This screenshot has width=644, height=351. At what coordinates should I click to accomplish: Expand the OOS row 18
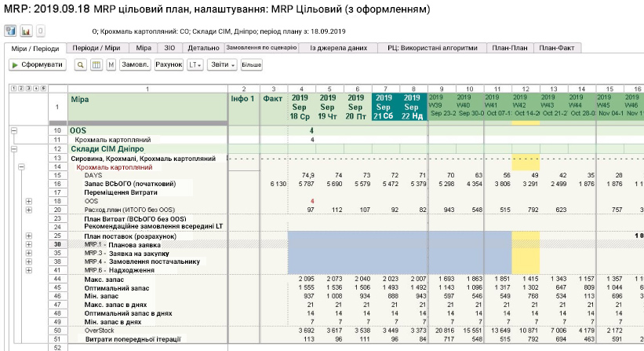(x=29, y=201)
